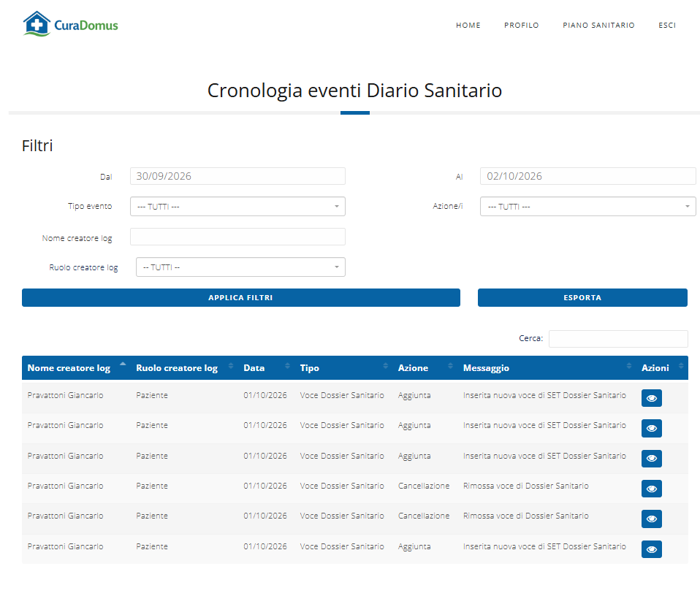Navigate to PIANO SANITARIO
Image resolution: width=700 pixels, height=596 pixels.
[598, 26]
